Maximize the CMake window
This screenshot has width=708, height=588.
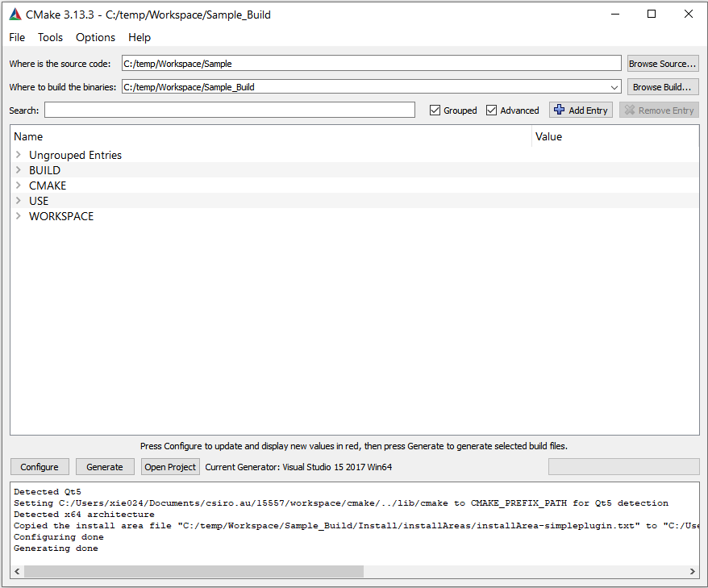coord(652,14)
